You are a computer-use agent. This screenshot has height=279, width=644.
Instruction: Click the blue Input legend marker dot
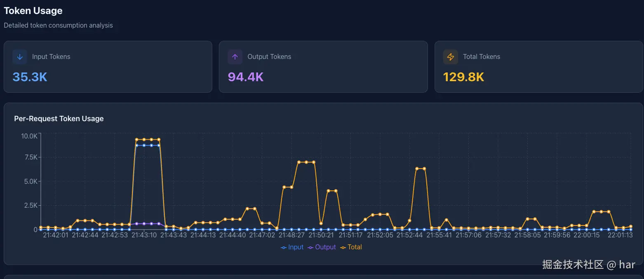283,247
